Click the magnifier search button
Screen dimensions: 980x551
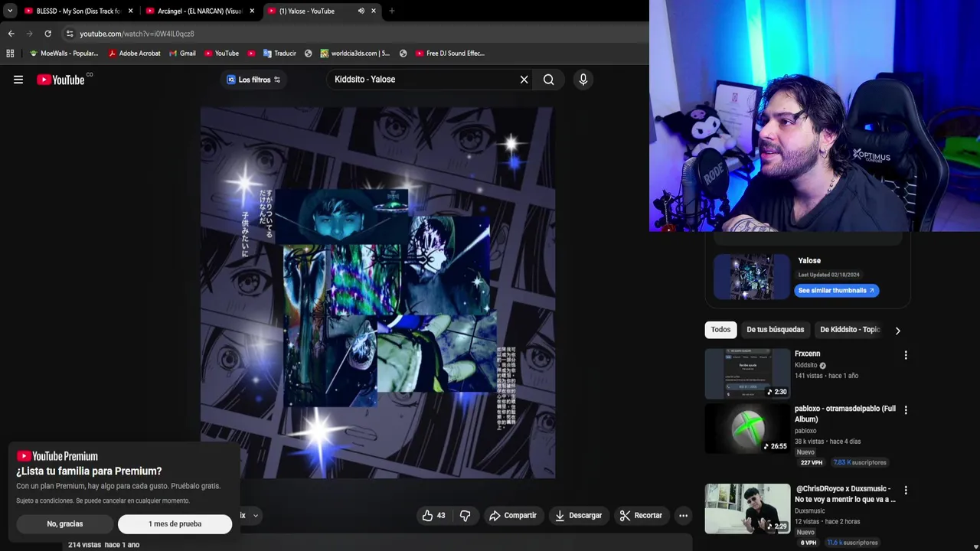[x=549, y=80]
